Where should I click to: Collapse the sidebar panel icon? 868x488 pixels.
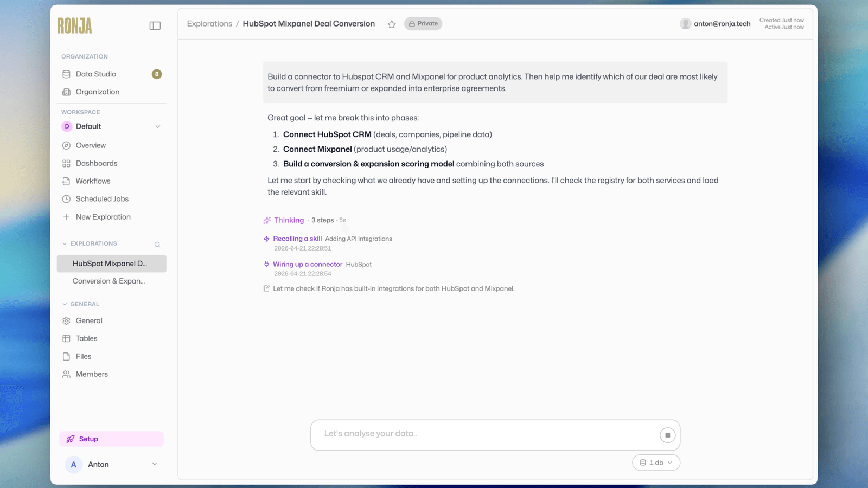pos(155,25)
